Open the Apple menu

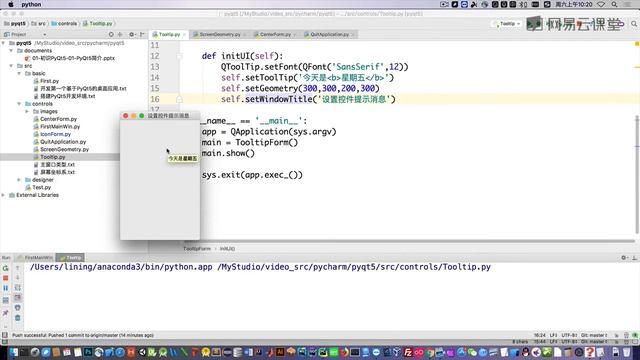pyautogui.click(x=11, y=4)
